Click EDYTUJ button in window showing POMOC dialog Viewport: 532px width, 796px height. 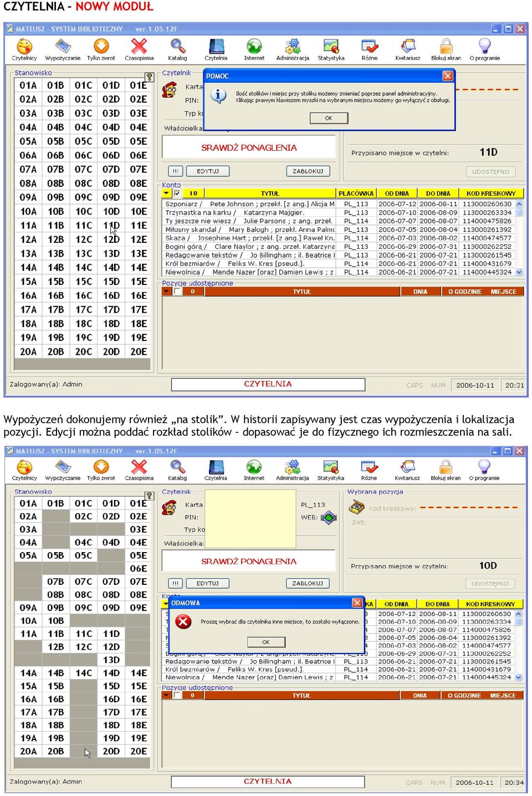click(x=208, y=171)
